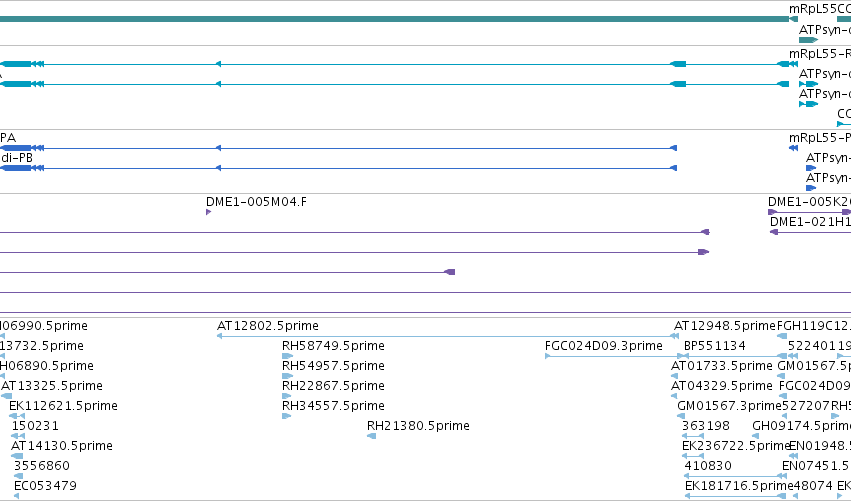The width and height of the screenshot is (851, 501).
Task: Click the 13732.5prime EST label
Action: pyautogui.click(x=42, y=346)
